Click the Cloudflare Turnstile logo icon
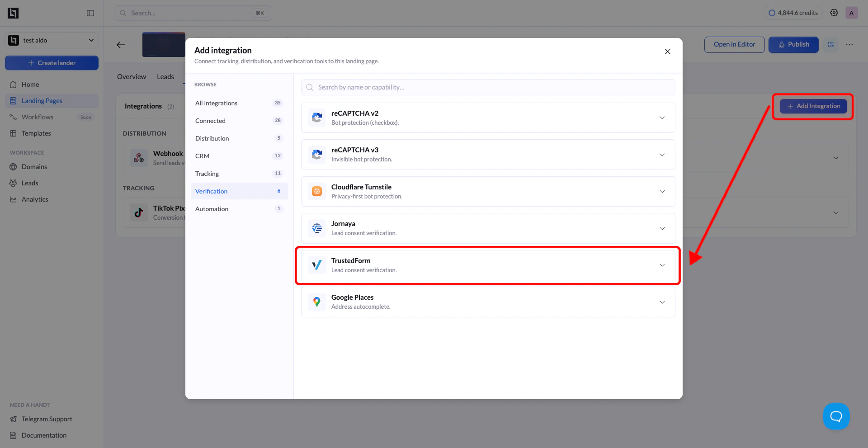Screen dimensions: 868x448 317,191
